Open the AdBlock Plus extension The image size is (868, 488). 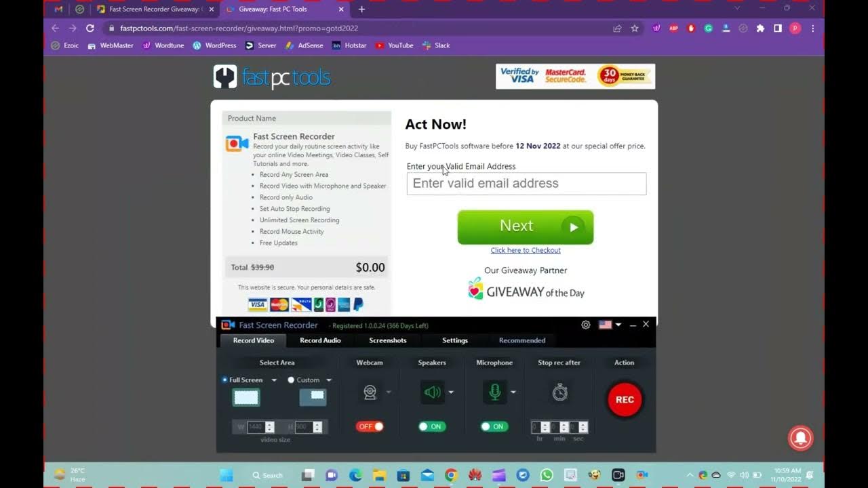click(x=674, y=28)
